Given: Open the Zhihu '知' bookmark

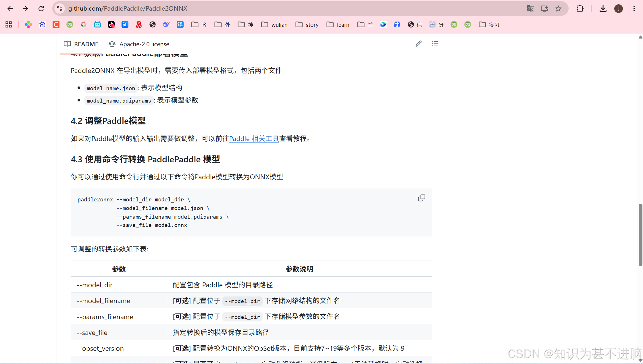Looking at the screenshot, I should (x=125, y=25).
